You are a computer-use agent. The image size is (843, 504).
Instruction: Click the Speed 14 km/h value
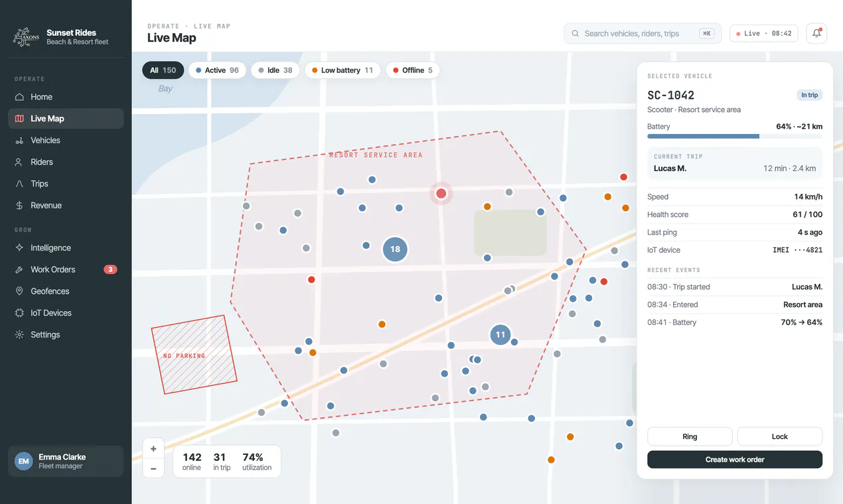(808, 197)
